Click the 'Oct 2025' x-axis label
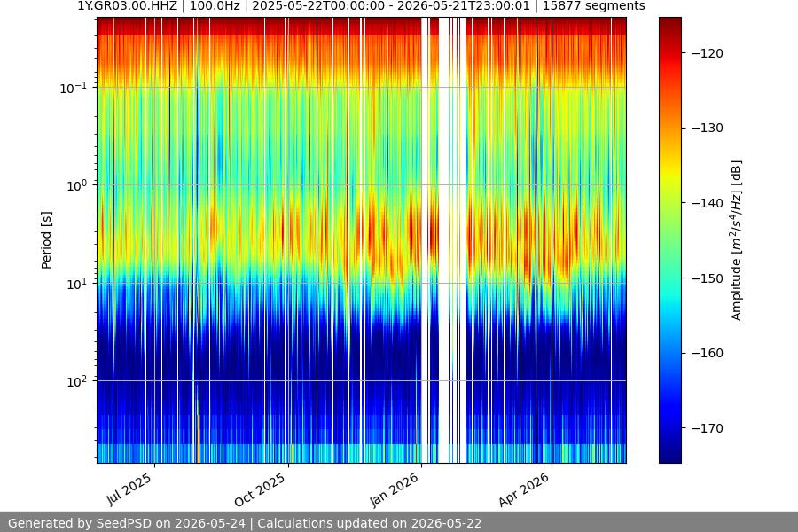 260,490
